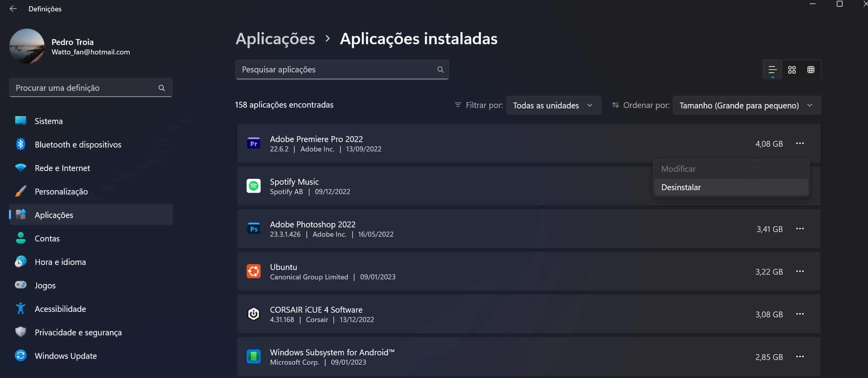Expand the Filtrar por Todas as unidades dropdown
Image resolution: width=868 pixels, height=378 pixels.
coord(553,105)
